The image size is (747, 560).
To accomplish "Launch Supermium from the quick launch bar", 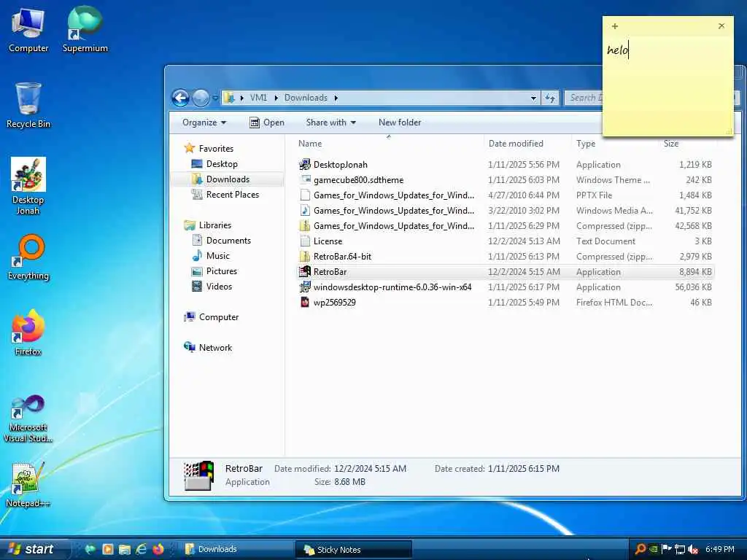I will pyautogui.click(x=90, y=549).
